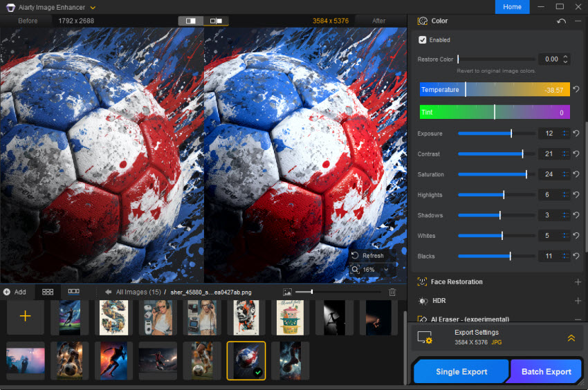Click the HDR icon
The image size is (588, 390).
click(423, 301)
